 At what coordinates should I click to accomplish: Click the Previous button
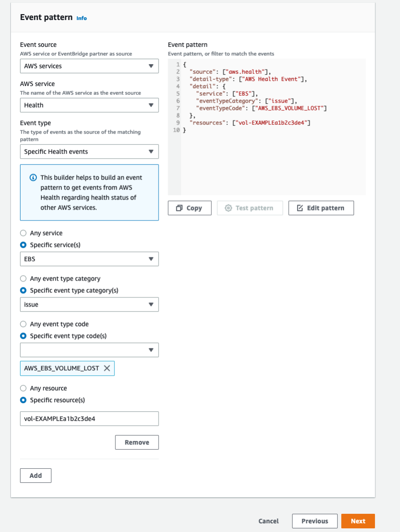coord(314,521)
